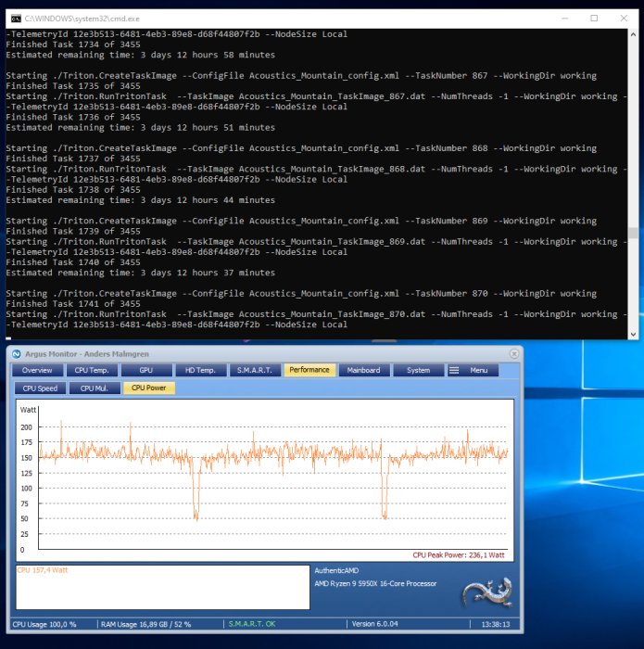Image resolution: width=644 pixels, height=649 pixels.
Task: Click the 'Finished Task 1741 of 3455' line
Action: (x=73, y=304)
